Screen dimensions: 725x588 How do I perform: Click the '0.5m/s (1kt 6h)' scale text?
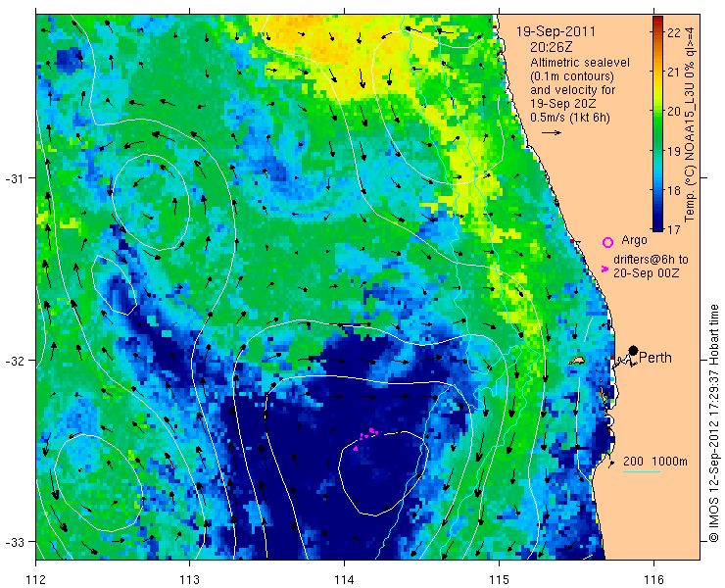tap(570, 118)
